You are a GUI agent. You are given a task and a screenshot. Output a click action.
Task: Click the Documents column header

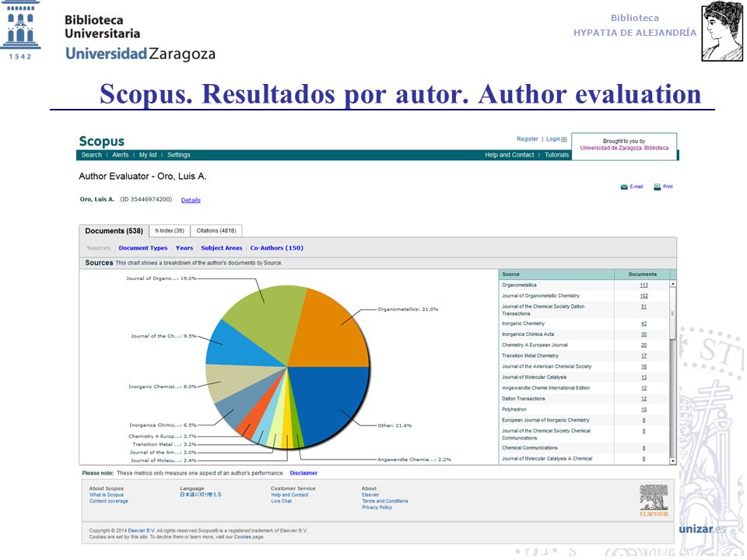pyautogui.click(x=642, y=275)
